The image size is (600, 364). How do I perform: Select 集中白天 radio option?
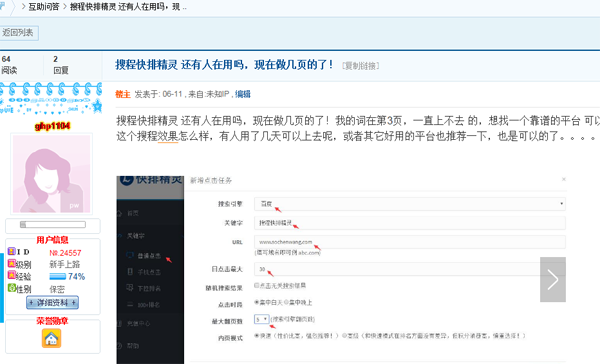click(x=257, y=302)
